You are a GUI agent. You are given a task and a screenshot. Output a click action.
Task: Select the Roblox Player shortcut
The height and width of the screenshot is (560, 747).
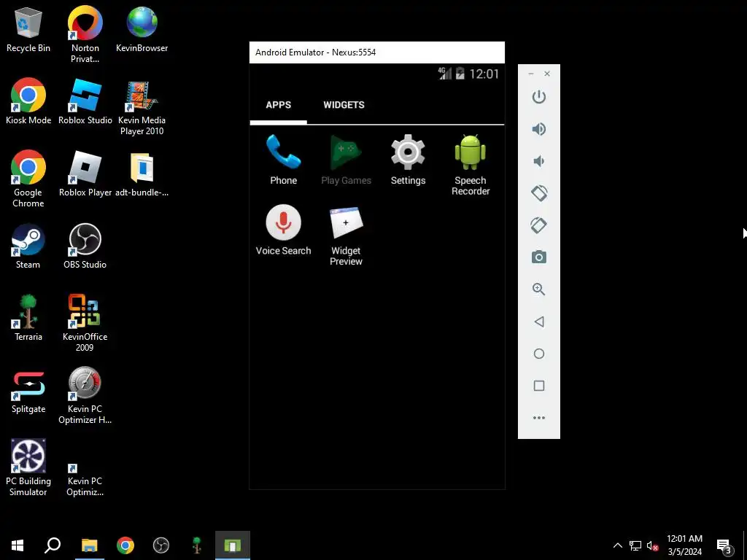(85, 174)
